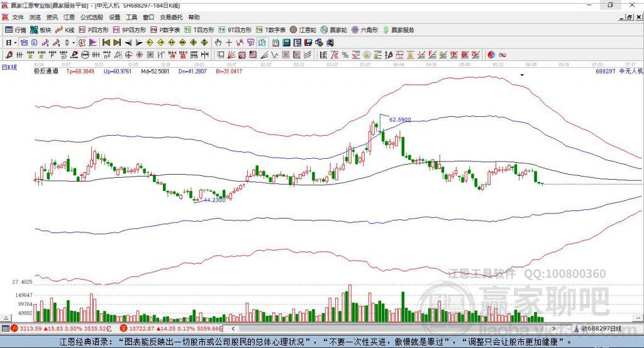Click the red yin-yang icon

[x=491, y=55]
